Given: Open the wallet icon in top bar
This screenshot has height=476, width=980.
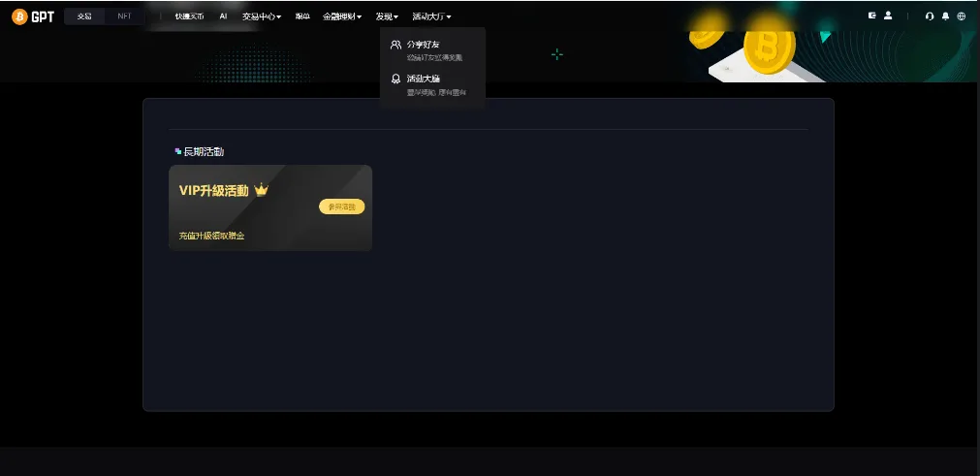Looking at the screenshot, I should tap(872, 16).
